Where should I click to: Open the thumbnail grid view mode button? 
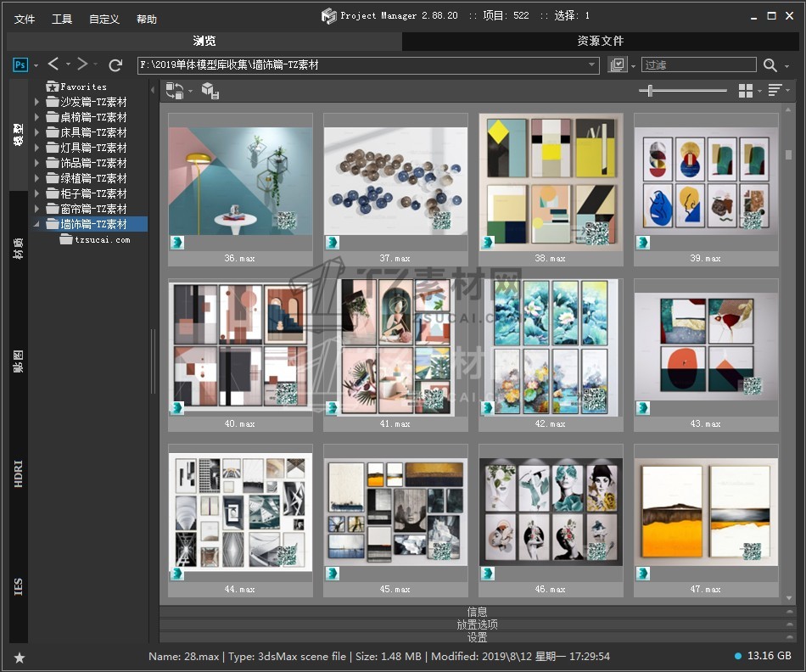(x=746, y=91)
